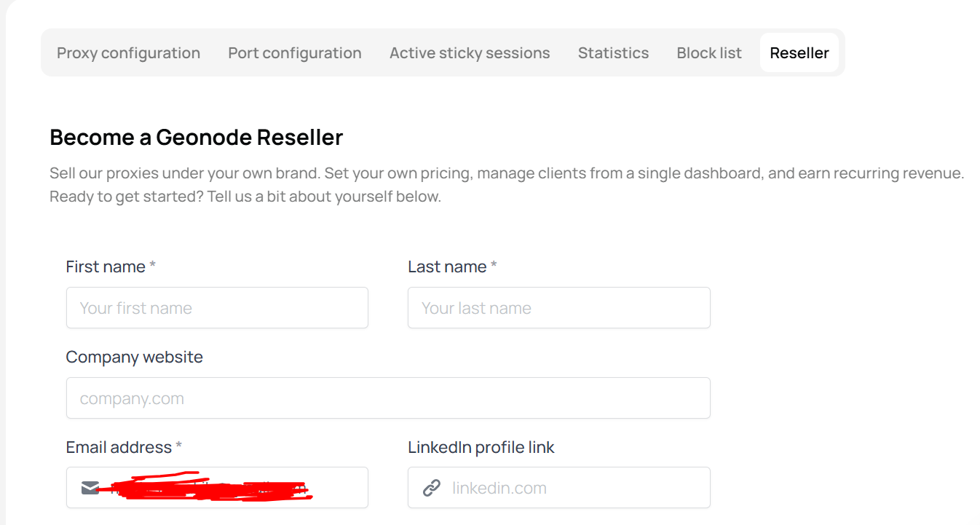Image resolution: width=980 pixels, height=525 pixels.
Task: Click the reseller description paragraph text
Action: click(507, 185)
